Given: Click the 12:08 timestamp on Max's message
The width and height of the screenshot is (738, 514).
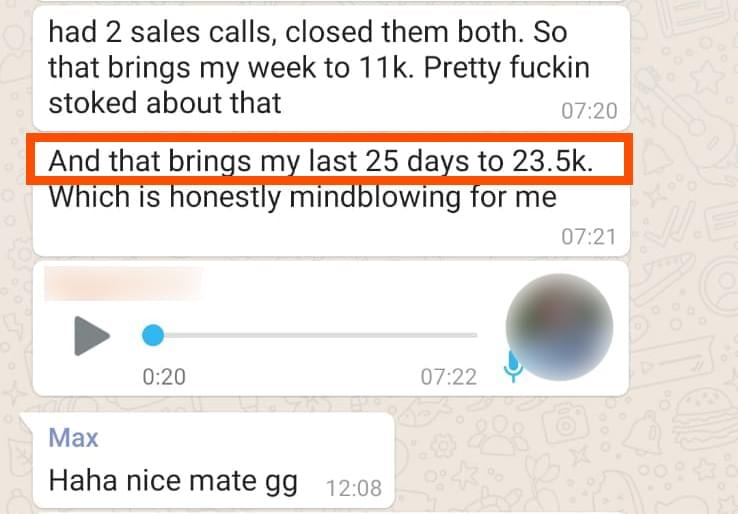Looking at the screenshot, I should tap(354, 489).
